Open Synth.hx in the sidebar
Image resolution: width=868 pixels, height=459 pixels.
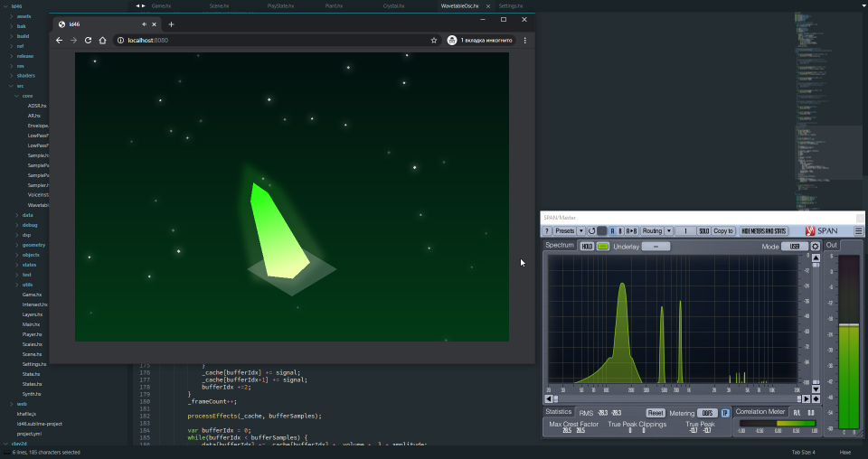[x=32, y=394]
